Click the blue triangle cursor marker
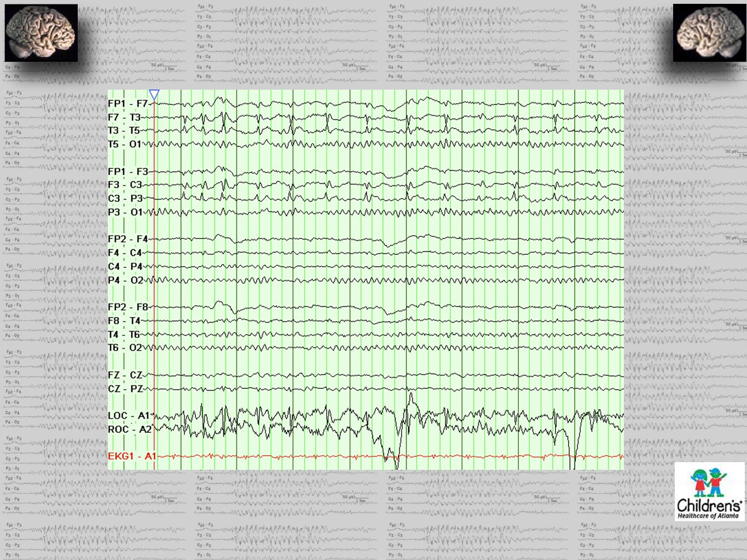Screen dimensions: 747x560 coord(154,96)
